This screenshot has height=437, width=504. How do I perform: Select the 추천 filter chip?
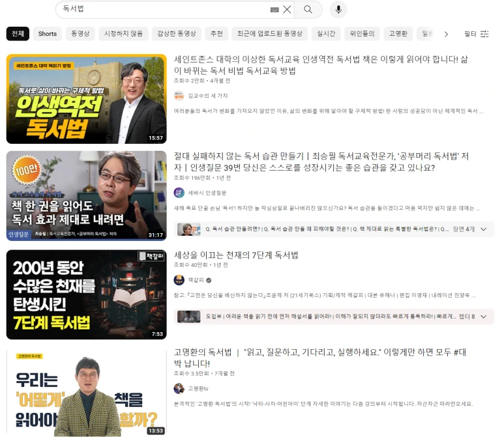[x=216, y=34]
